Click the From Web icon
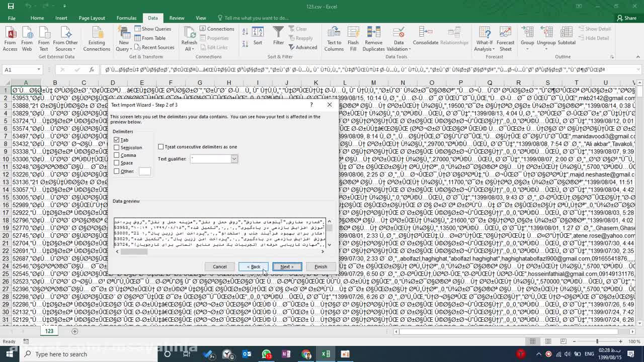Image resolution: width=644 pixels, height=362 pixels. [27, 33]
